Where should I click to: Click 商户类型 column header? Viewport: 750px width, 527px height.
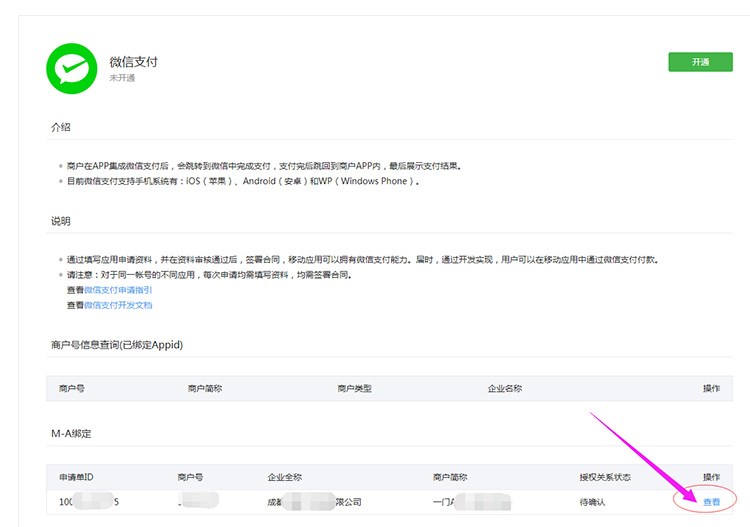click(x=354, y=388)
